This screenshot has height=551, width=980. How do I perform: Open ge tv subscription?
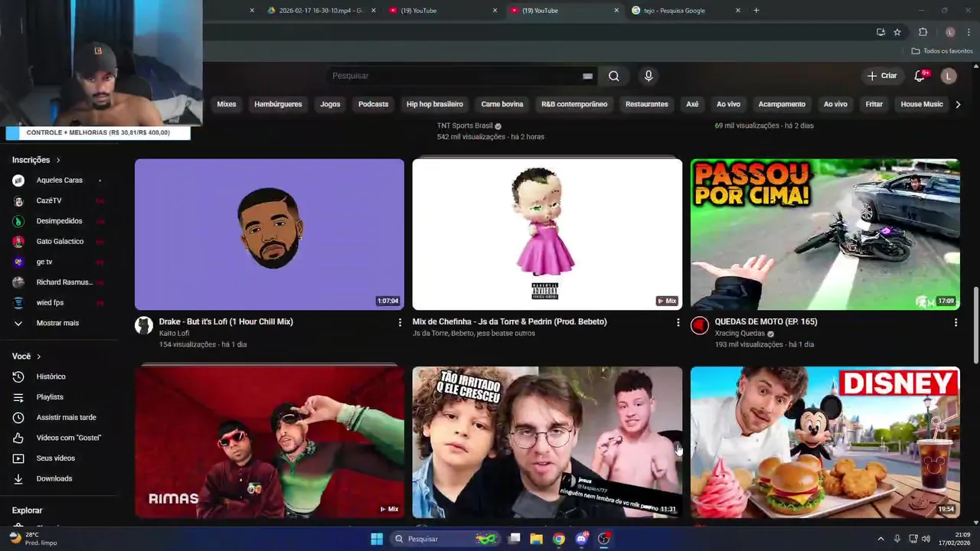coord(58,262)
